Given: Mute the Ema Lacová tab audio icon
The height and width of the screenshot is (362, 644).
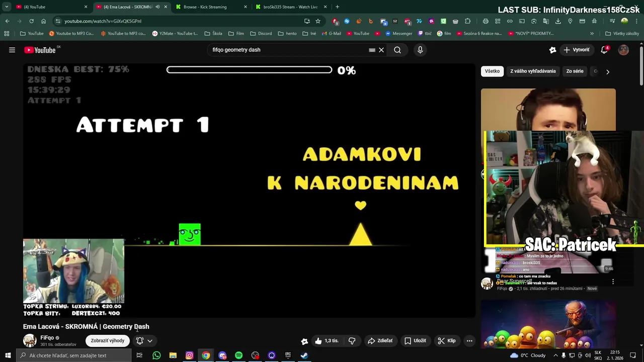Looking at the screenshot, I should click(x=157, y=7).
